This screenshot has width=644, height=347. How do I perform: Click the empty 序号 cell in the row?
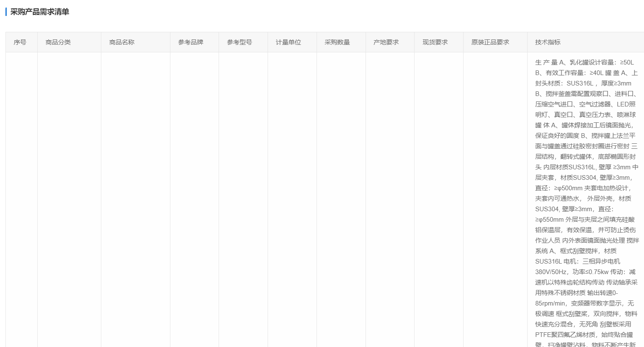point(21,199)
